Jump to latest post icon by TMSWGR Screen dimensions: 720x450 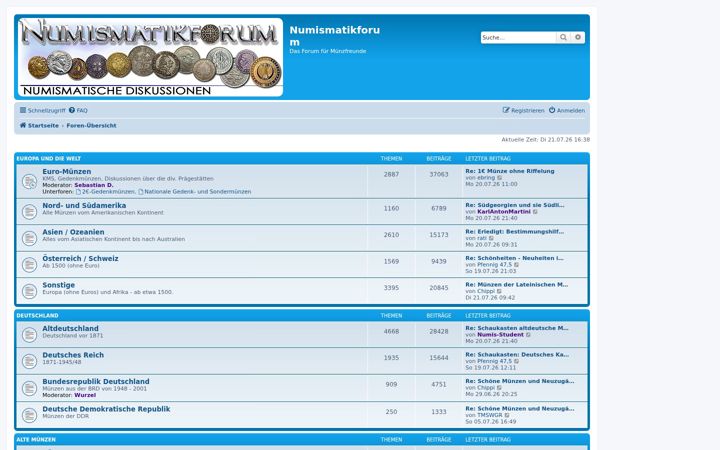point(507,415)
